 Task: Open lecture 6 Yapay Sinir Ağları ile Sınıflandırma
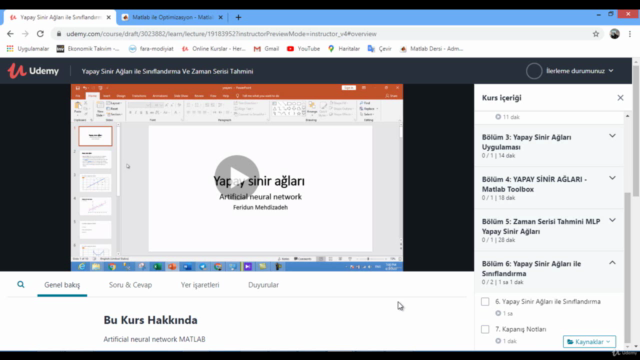click(548, 302)
